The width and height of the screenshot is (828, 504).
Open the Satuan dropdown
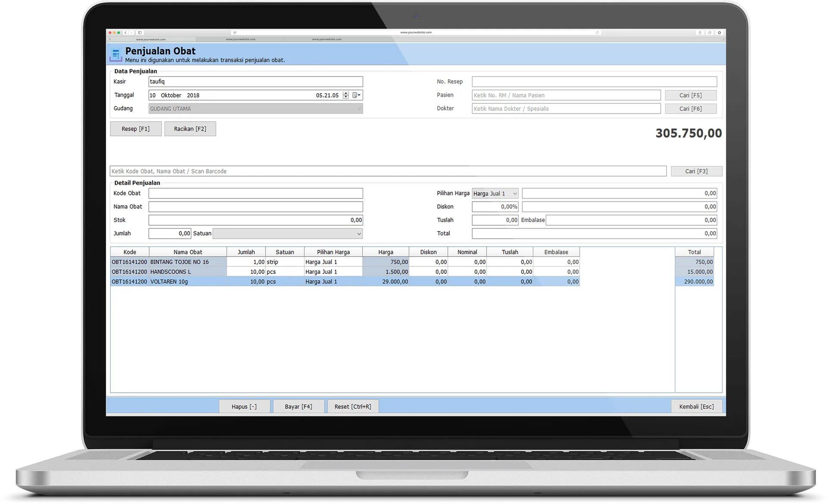click(x=288, y=234)
